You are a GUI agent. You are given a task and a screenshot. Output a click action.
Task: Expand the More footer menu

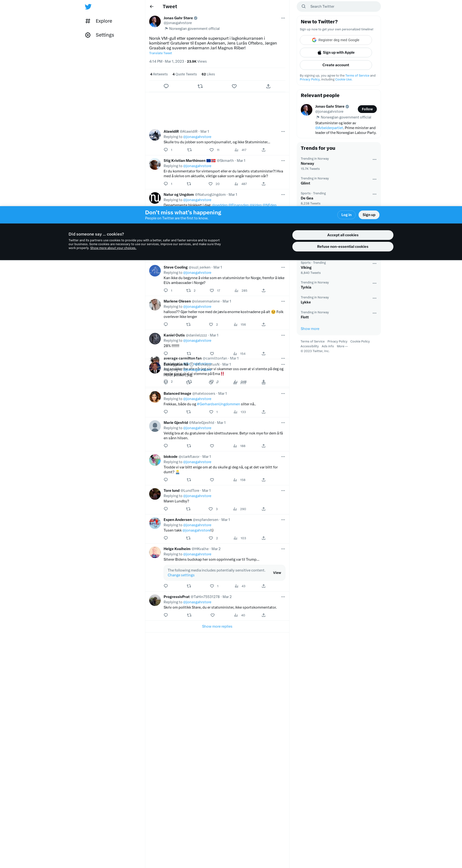tap(342, 346)
